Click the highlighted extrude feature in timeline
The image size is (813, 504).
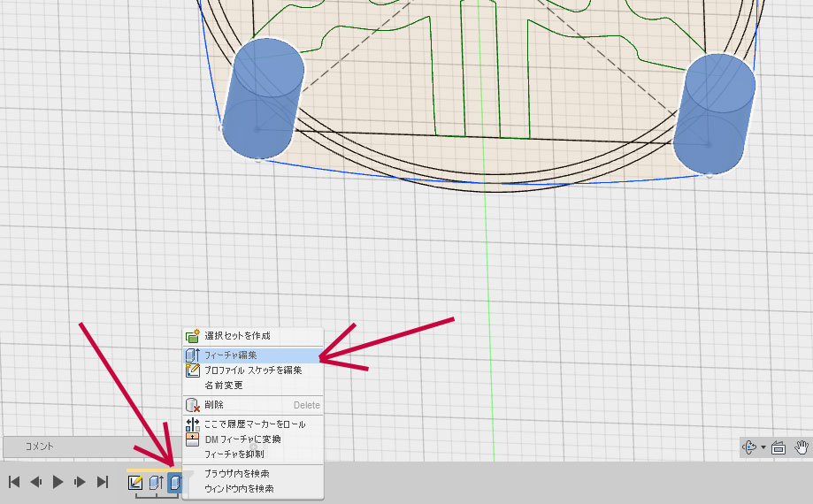pos(174,483)
